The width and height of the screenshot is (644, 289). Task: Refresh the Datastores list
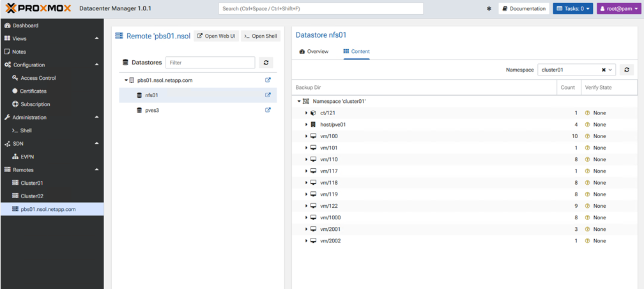point(266,63)
